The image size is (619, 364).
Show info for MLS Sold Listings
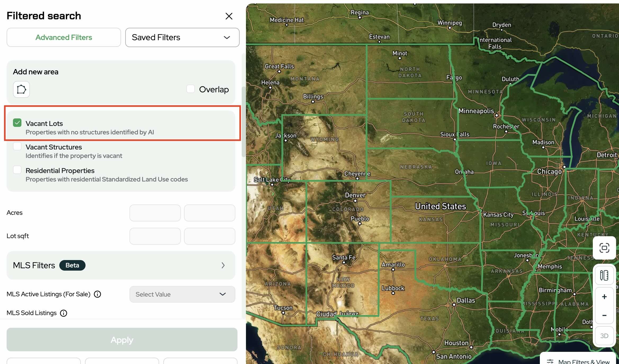(64, 313)
